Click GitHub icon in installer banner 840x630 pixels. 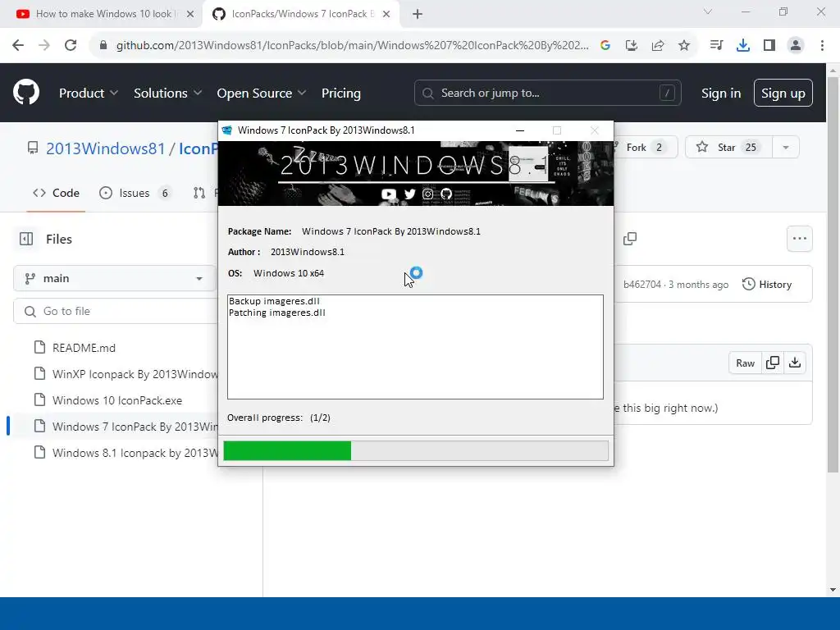point(446,194)
